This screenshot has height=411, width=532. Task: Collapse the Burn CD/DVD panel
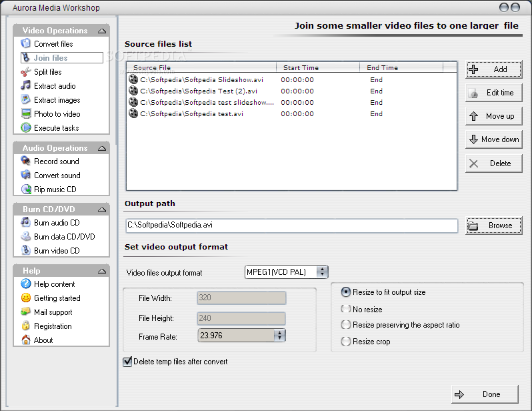102,210
